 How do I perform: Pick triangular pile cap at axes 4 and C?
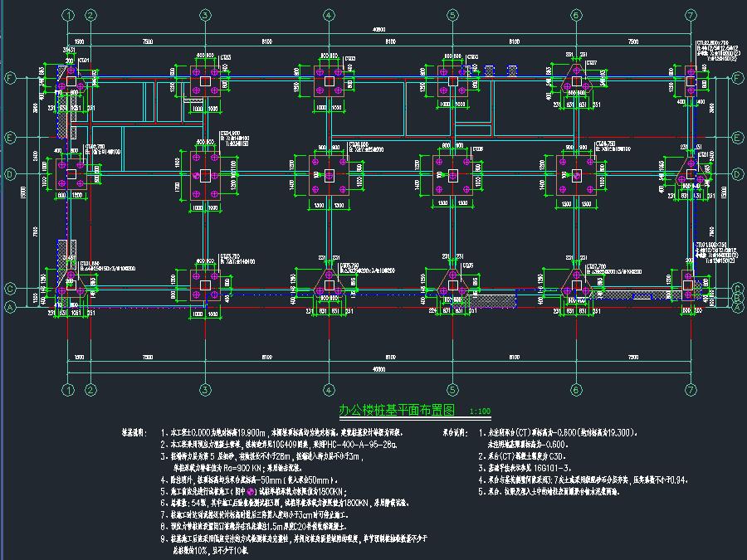point(329,284)
